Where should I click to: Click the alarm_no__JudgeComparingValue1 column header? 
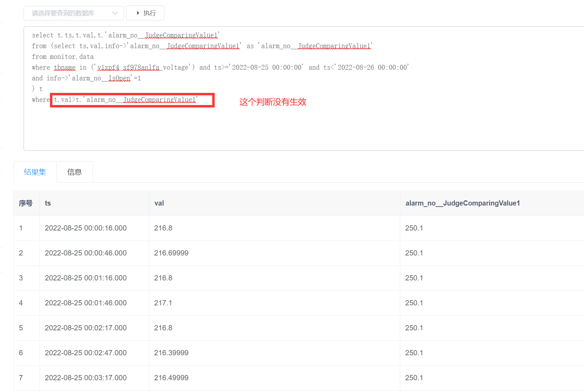click(x=463, y=203)
